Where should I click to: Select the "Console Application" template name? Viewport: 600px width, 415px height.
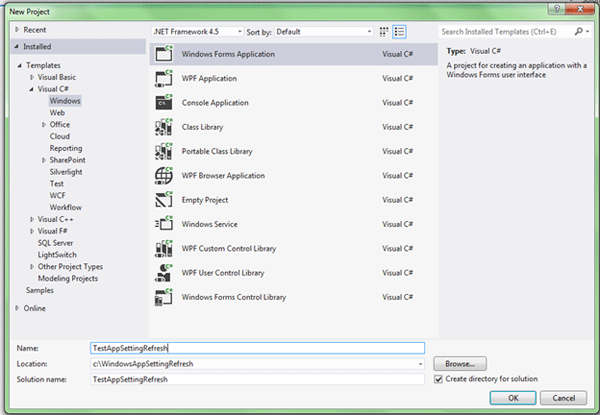click(215, 103)
